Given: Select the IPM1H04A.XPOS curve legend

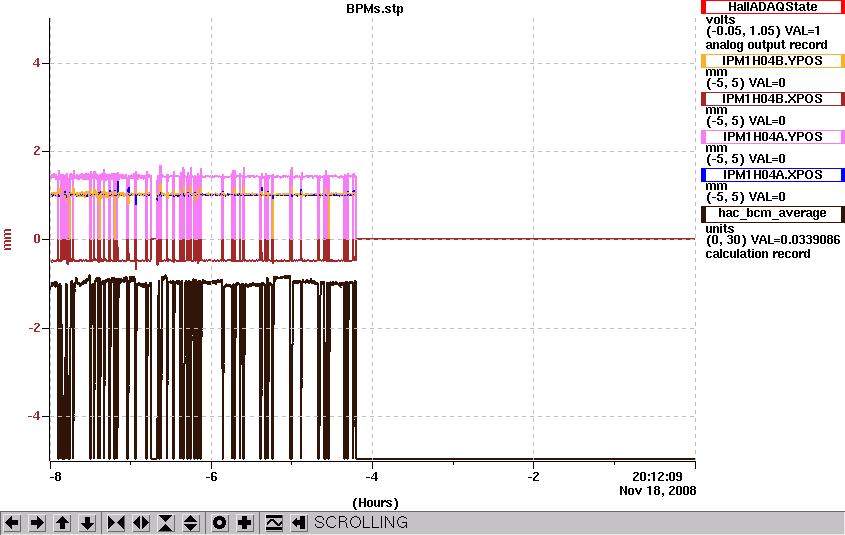Looking at the screenshot, I should click(772, 175).
